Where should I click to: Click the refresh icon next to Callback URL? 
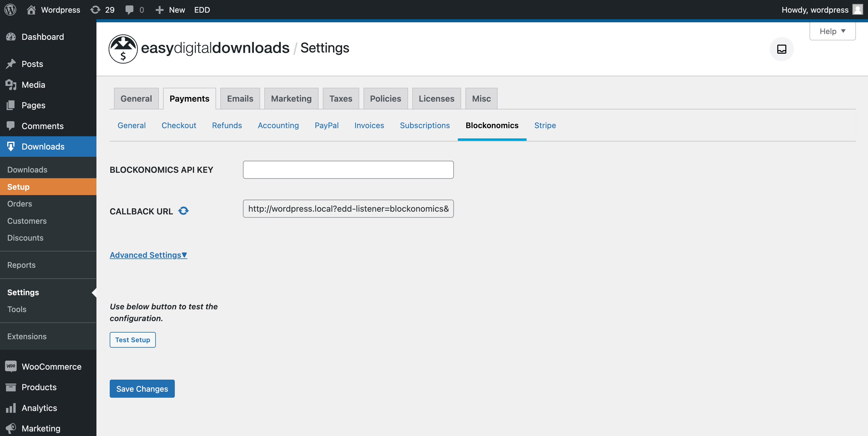click(x=184, y=211)
